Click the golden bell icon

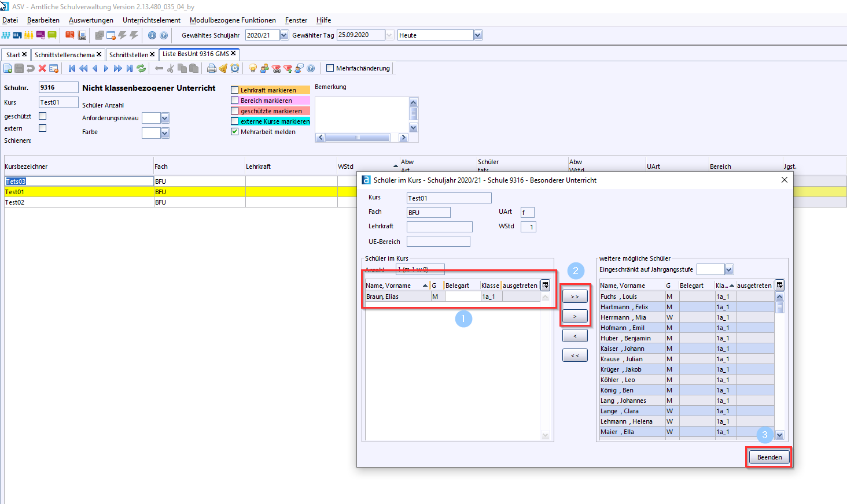[x=223, y=68]
